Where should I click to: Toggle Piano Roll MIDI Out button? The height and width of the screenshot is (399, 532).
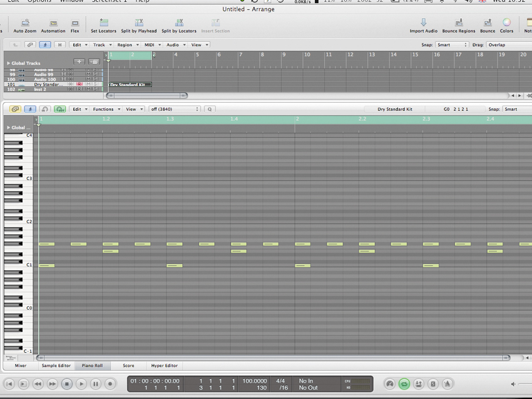click(59, 109)
